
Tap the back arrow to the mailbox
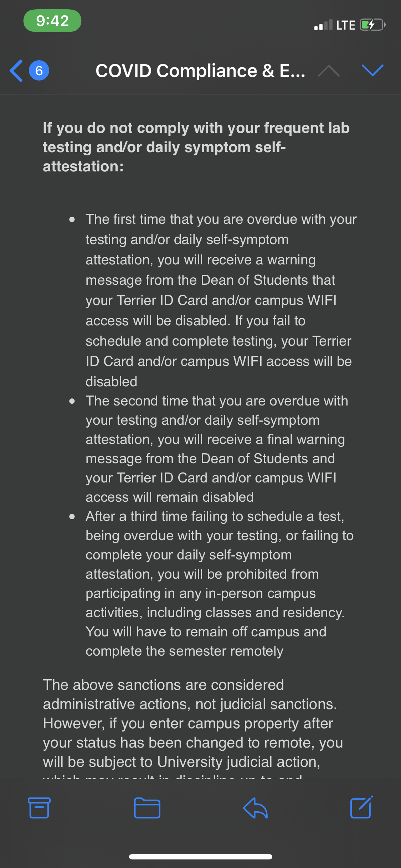(x=16, y=71)
